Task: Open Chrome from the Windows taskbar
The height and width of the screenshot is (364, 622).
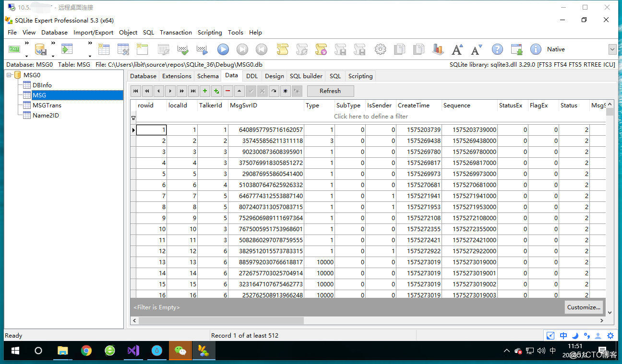Action: (x=86, y=351)
